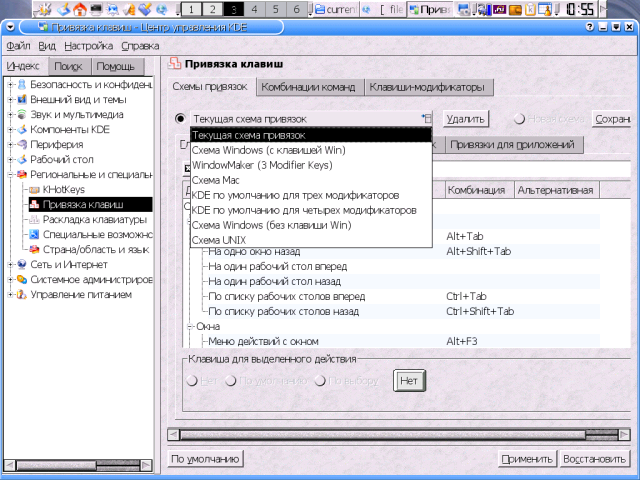The height and width of the screenshot is (480, 640).
Task: Switch to the Клавиши-модификаторы tab
Action: [427, 87]
